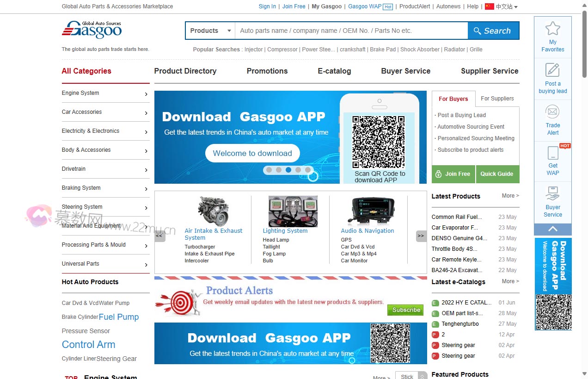Click the Gasgoo logo

point(92,30)
